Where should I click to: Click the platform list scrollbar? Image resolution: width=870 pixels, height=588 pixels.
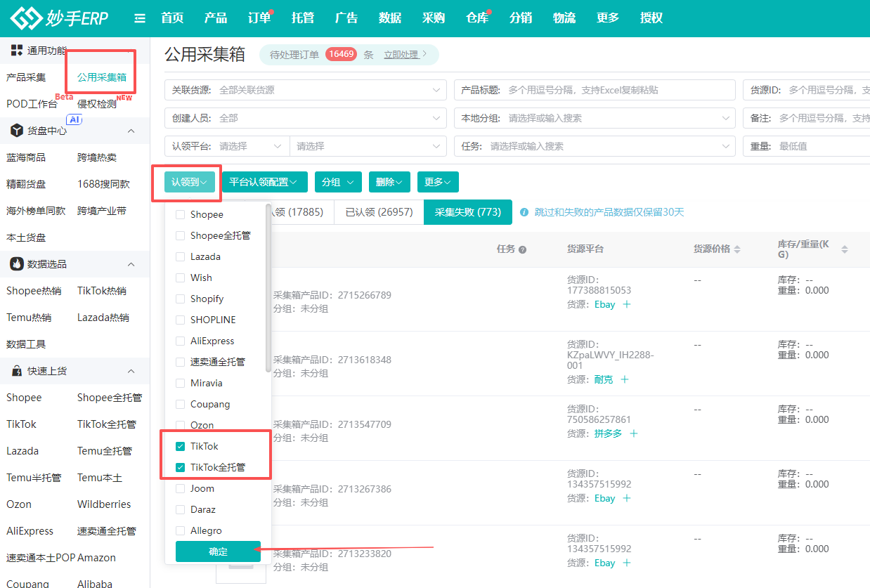(x=268, y=288)
